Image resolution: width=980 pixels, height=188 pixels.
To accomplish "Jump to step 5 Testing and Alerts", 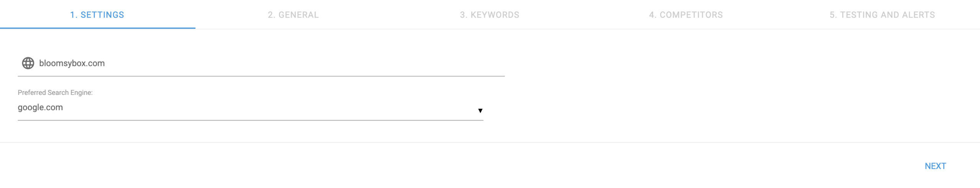I will tap(882, 15).
